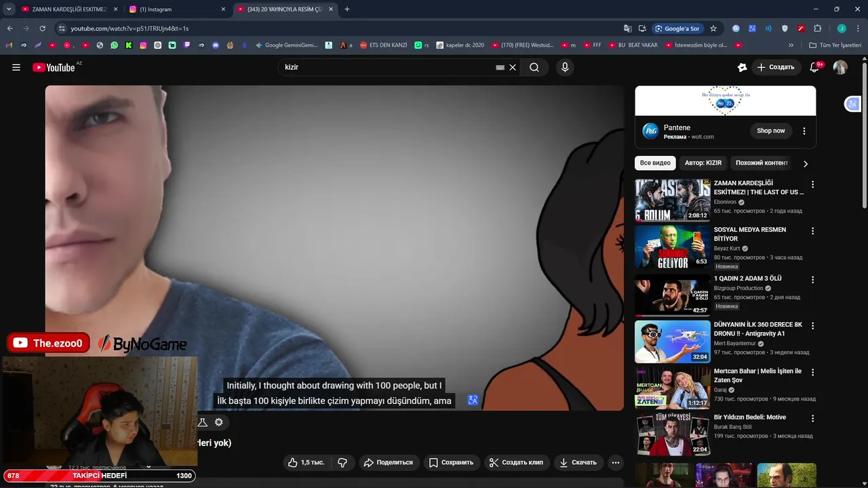
Task: Open the Twitch bookmark icon
Action: coord(187,45)
